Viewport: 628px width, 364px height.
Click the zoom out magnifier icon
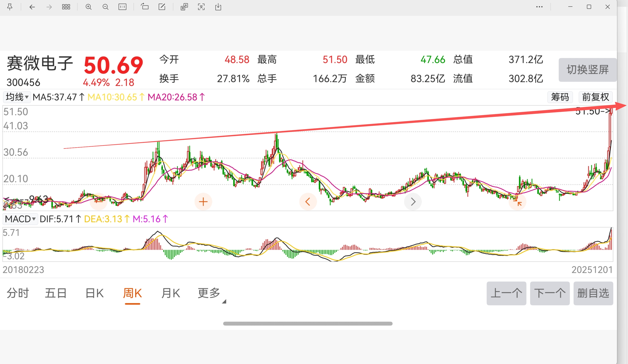coord(106,7)
